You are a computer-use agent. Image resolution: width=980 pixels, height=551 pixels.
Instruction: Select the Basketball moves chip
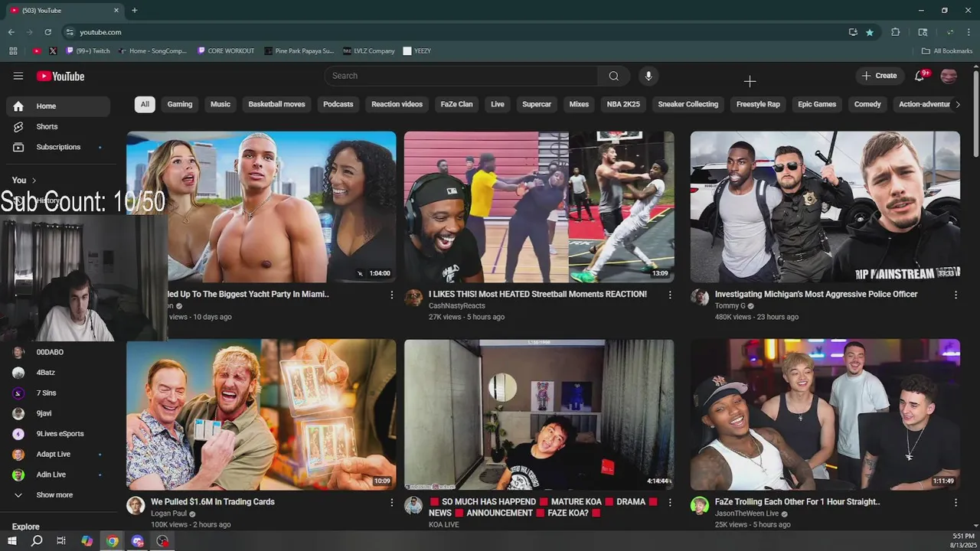click(276, 104)
